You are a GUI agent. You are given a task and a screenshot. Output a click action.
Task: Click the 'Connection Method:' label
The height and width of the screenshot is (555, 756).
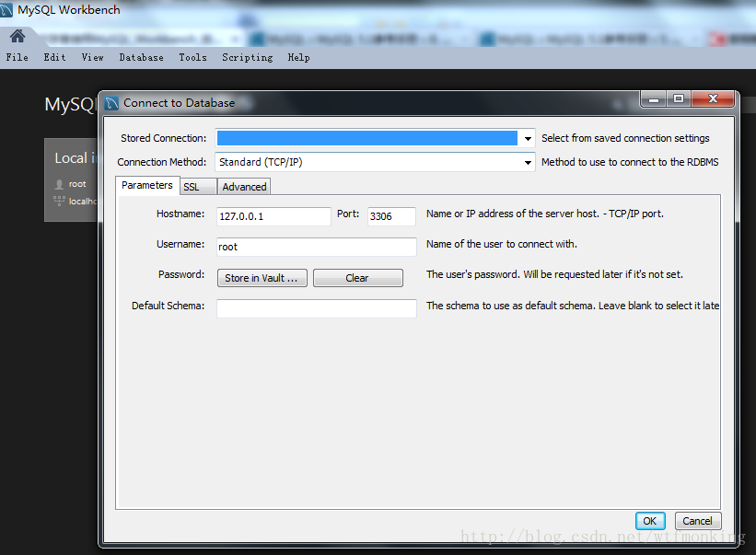tap(161, 162)
